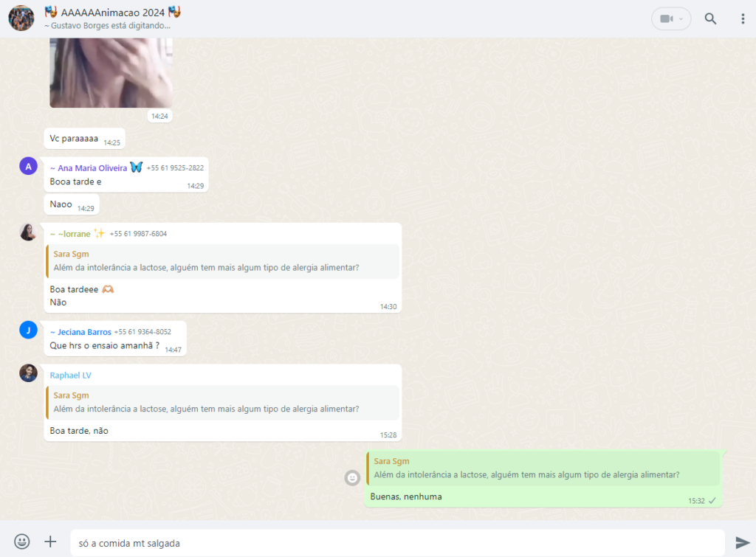Click the message input field with só a comida text
Viewport: 756px width, 557px height.
pos(398,543)
